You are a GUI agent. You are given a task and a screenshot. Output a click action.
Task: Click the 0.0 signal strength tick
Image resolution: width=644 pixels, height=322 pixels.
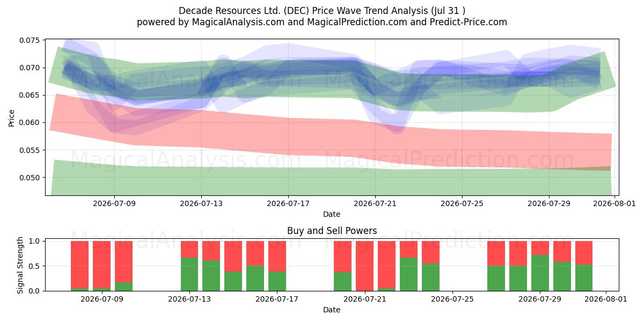(35, 291)
